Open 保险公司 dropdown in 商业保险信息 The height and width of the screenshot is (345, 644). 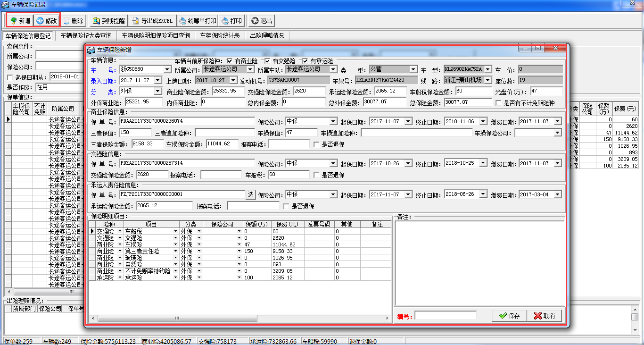pos(333,121)
